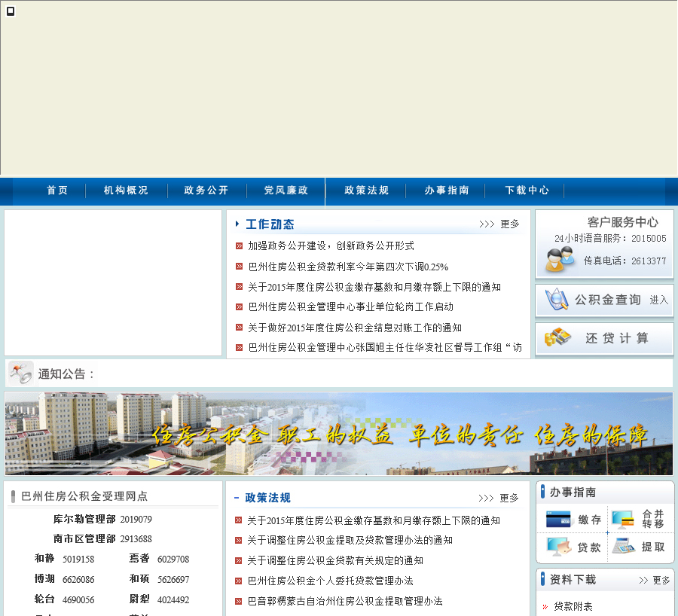Open 贷款 guide link
Screen dimensions: 678x616
point(589,547)
